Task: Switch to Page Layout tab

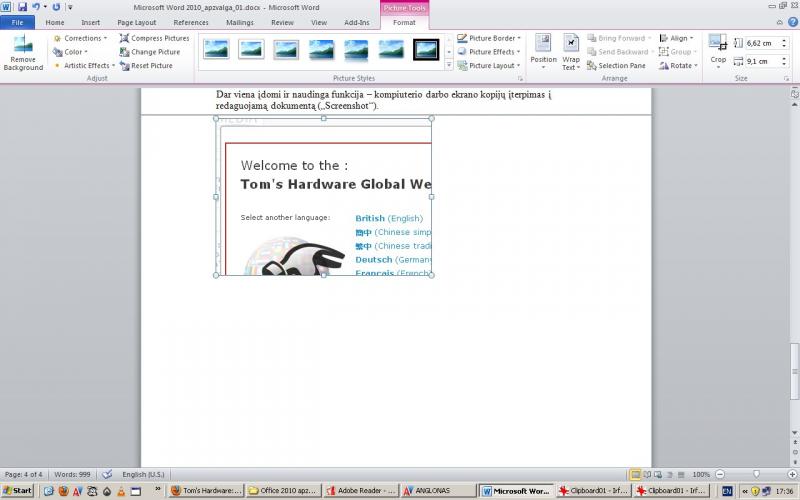Action: click(x=137, y=22)
